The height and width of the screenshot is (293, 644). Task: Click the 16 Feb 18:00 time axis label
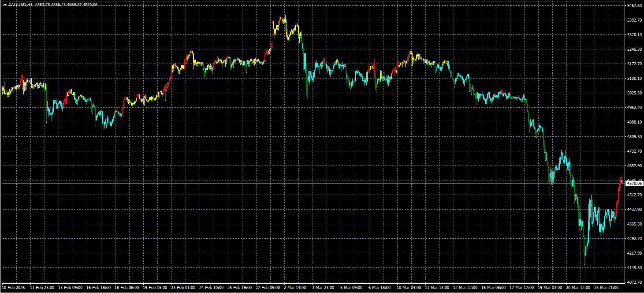[99, 288]
